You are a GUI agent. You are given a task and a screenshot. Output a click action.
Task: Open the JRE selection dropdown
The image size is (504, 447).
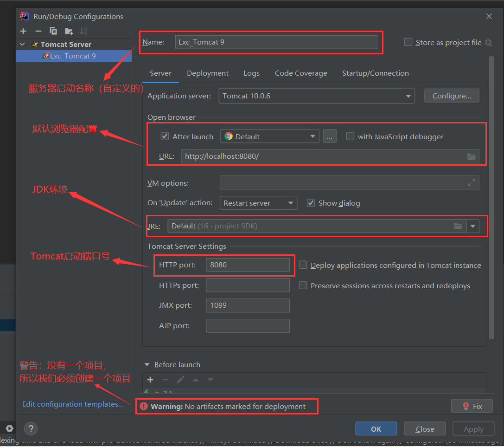(x=472, y=226)
